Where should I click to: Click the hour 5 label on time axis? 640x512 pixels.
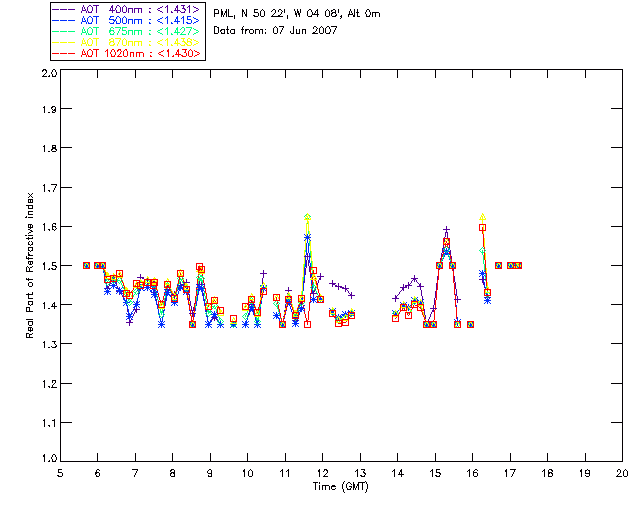(x=60, y=473)
